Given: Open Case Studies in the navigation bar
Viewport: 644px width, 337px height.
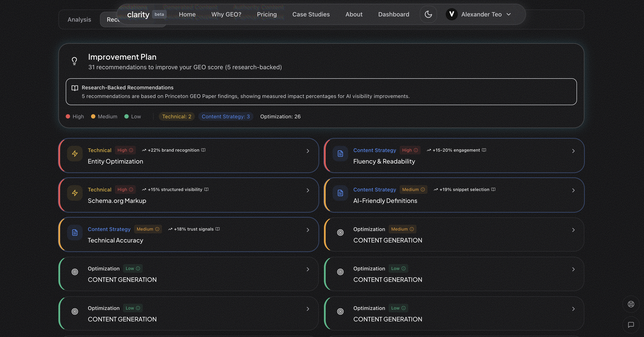Looking at the screenshot, I should pos(311,14).
